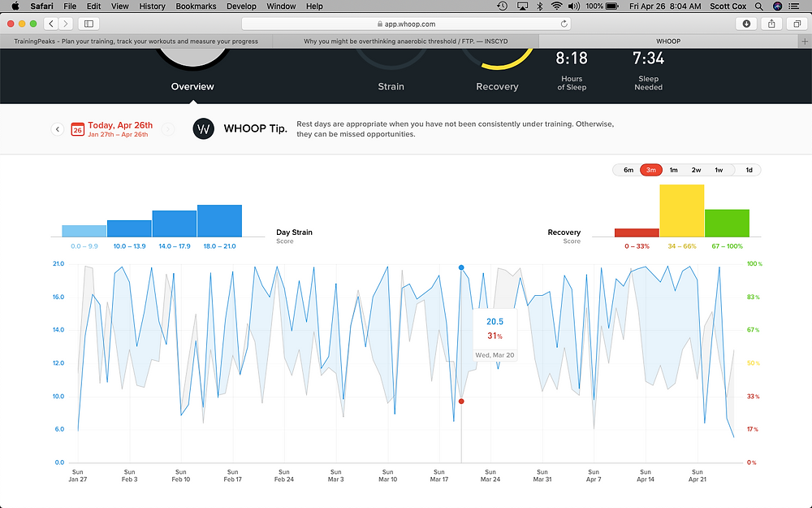Click the WHOOP Tip logo icon
The width and height of the screenshot is (812, 508).
click(x=204, y=128)
